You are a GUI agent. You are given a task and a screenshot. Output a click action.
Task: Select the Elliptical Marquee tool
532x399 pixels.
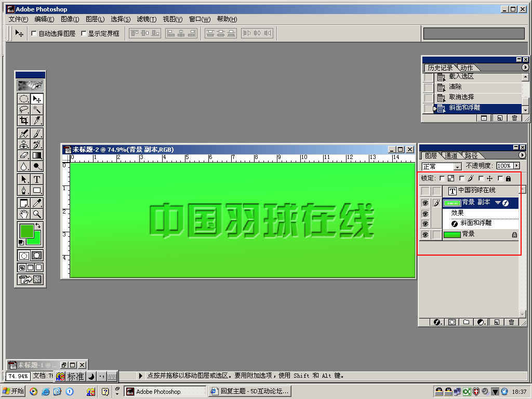pyautogui.click(x=24, y=99)
